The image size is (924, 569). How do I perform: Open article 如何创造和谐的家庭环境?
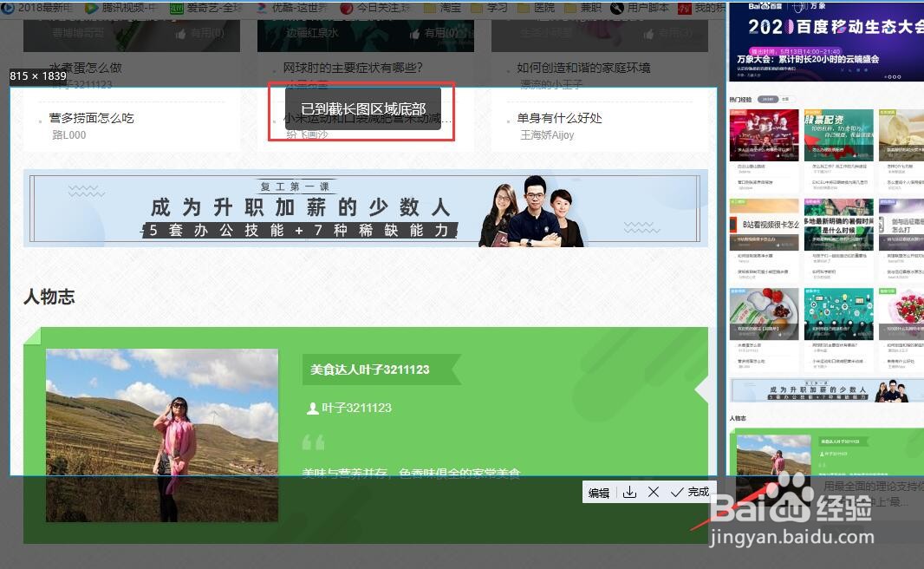click(583, 68)
